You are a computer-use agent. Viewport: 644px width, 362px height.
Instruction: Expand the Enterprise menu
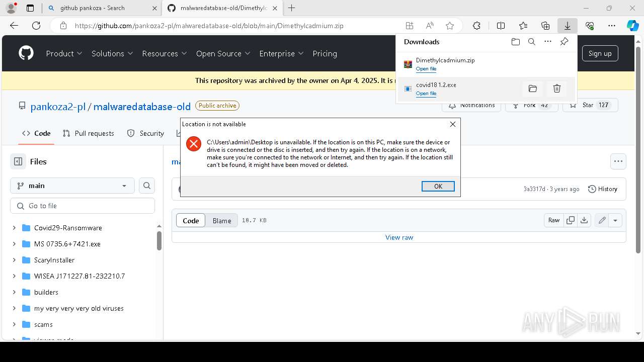281,53
